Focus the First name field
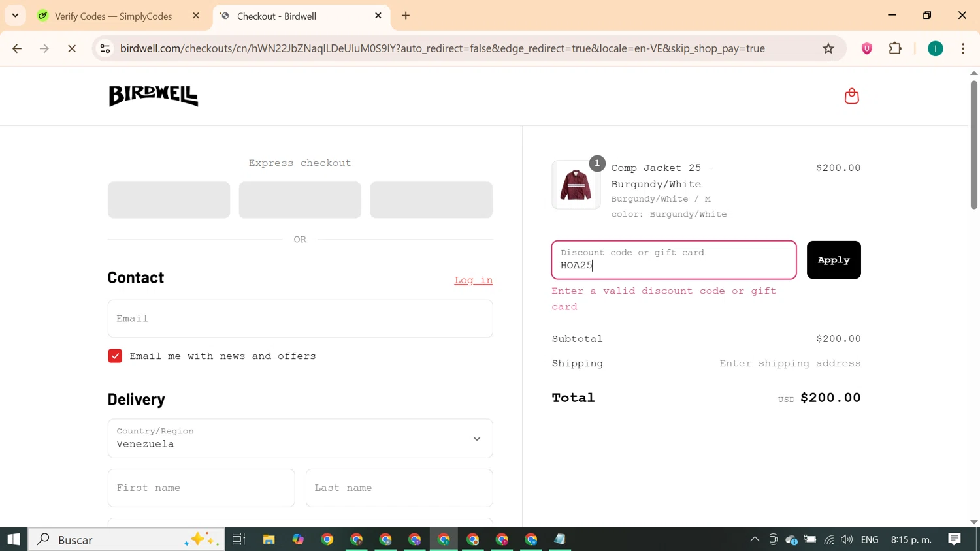The width and height of the screenshot is (980, 551). point(201,488)
